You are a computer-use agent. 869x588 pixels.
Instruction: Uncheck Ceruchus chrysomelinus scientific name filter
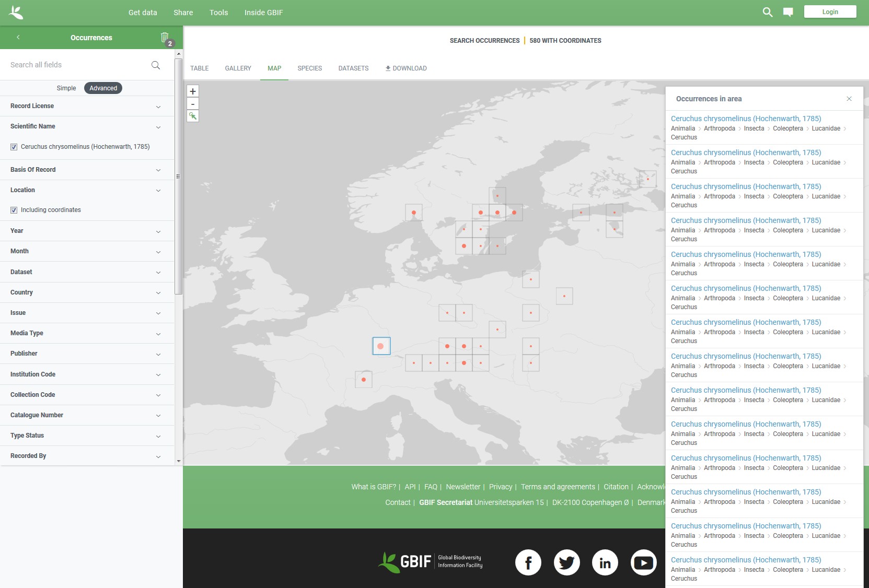coord(14,147)
